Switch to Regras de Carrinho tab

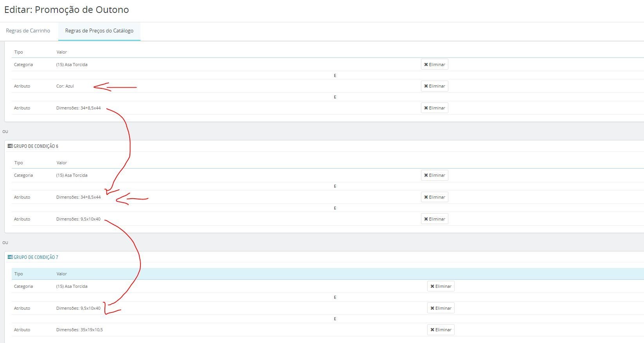coord(28,31)
